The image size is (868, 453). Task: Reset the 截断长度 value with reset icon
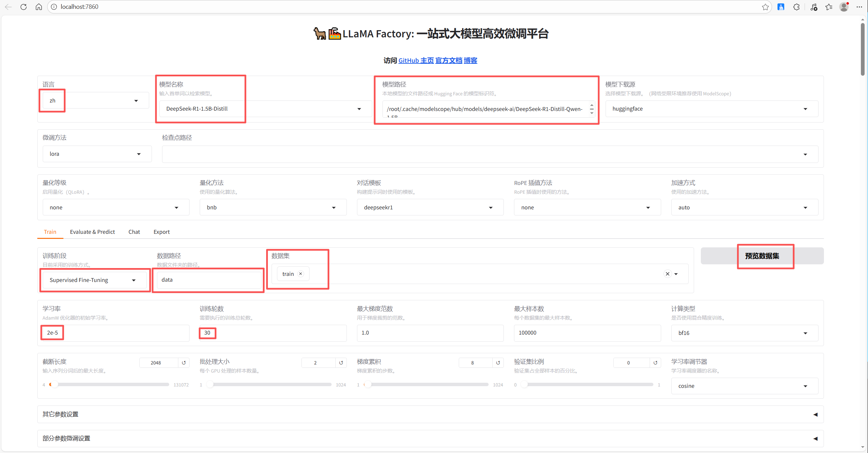184,363
